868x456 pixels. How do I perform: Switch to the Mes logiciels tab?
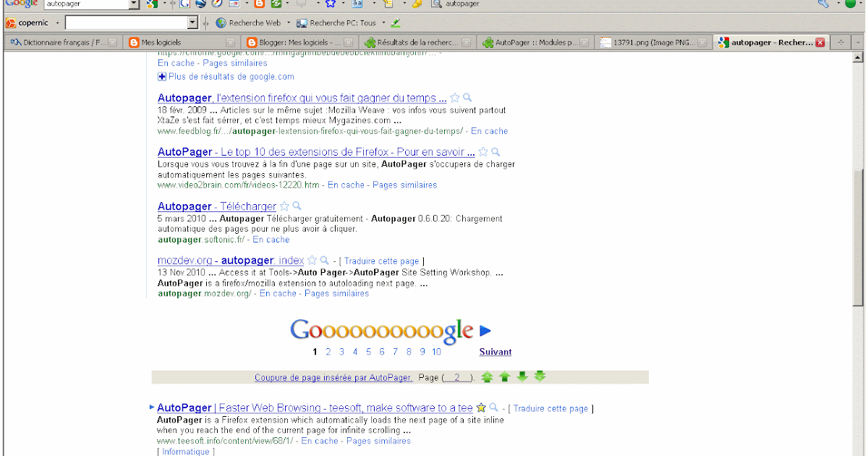coord(181,43)
